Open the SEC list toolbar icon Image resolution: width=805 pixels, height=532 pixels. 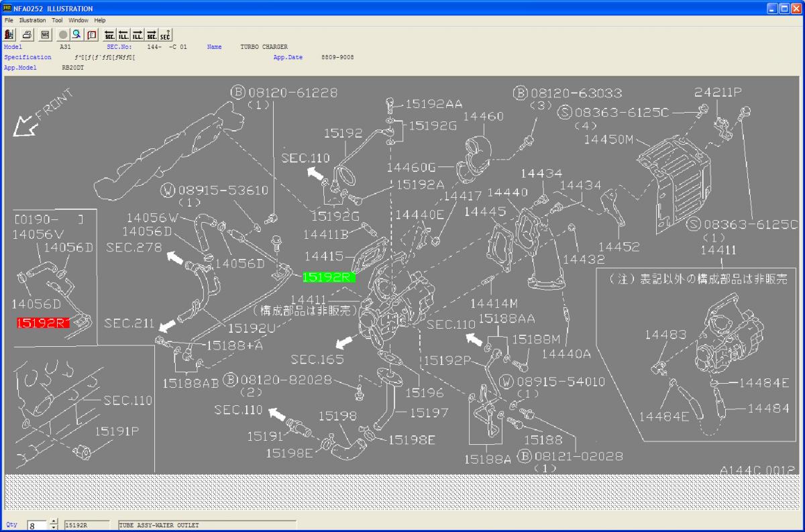pos(45,34)
